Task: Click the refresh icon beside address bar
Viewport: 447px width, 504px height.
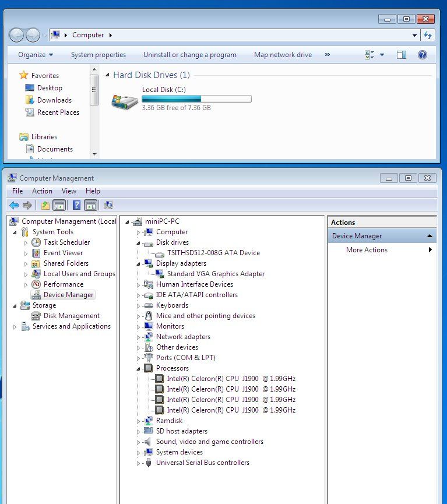Action: (x=428, y=35)
